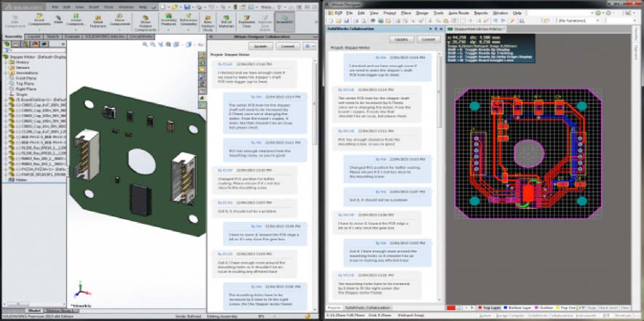
Task: Open settings gear dropdown in collaboration panel
Action: click(x=309, y=47)
